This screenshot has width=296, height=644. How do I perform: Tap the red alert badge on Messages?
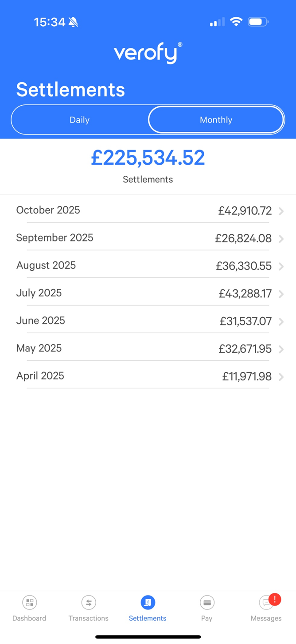(275, 599)
